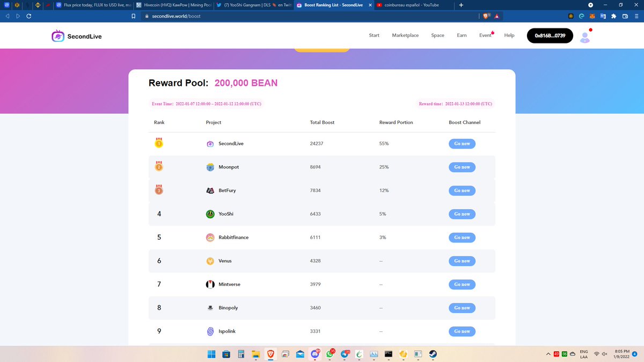Click the BetFury project icon
Viewport: 644px width, 362px height.
tap(210, 190)
